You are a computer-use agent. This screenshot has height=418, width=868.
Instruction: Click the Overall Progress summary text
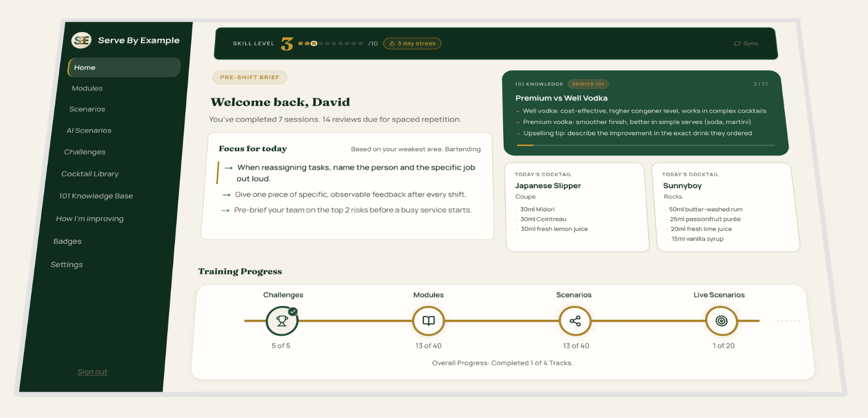[x=503, y=363]
